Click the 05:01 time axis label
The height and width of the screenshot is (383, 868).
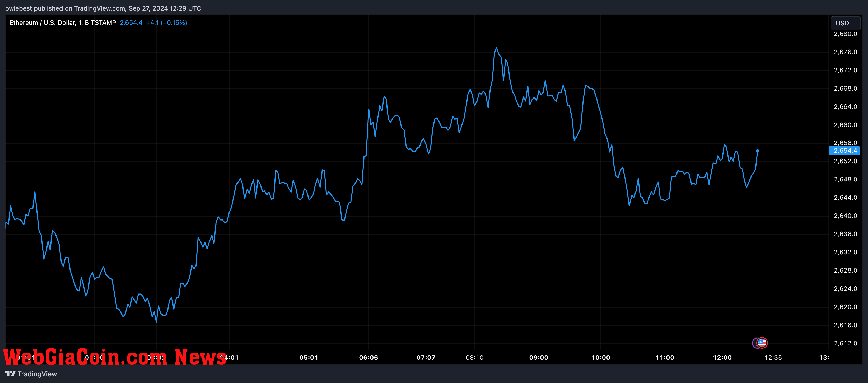tap(309, 357)
